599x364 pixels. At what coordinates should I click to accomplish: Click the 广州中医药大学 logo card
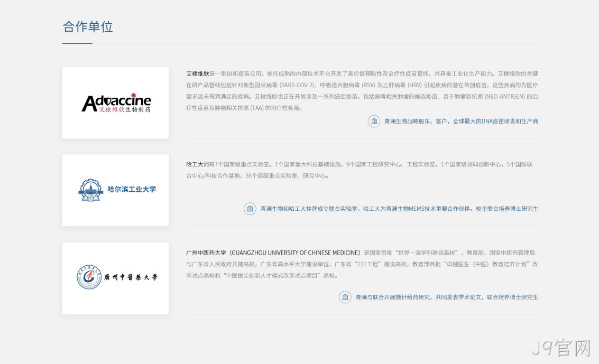pos(115,278)
